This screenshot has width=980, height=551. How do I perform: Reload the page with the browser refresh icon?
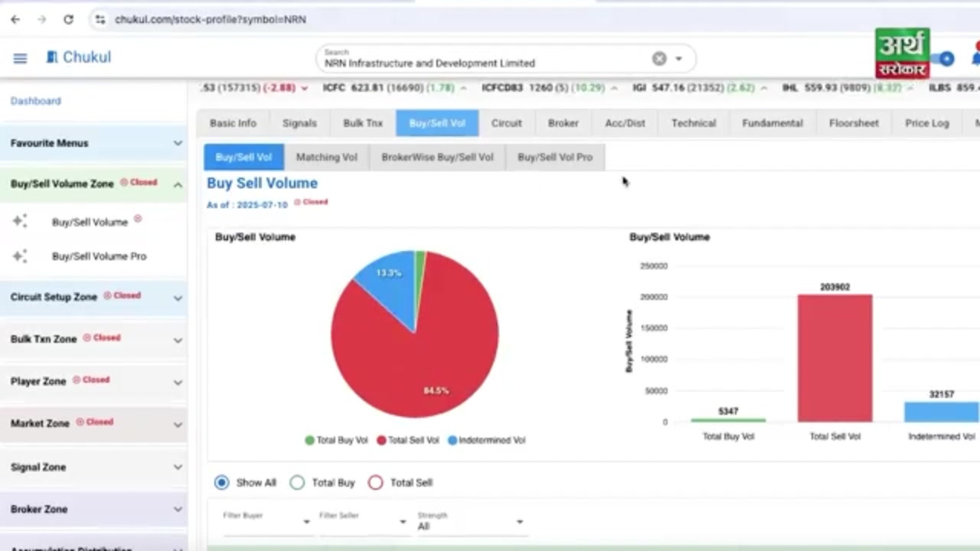pos(68,19)
